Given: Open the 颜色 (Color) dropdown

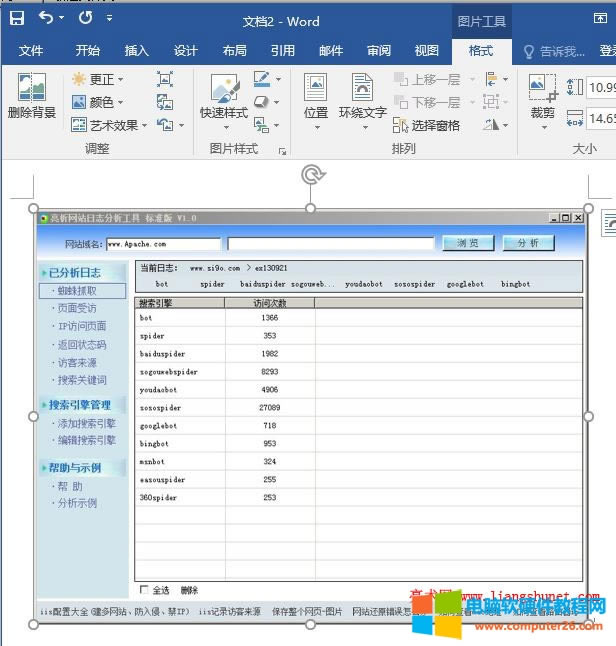Looking at the screenshot, I should coord(98,102).
